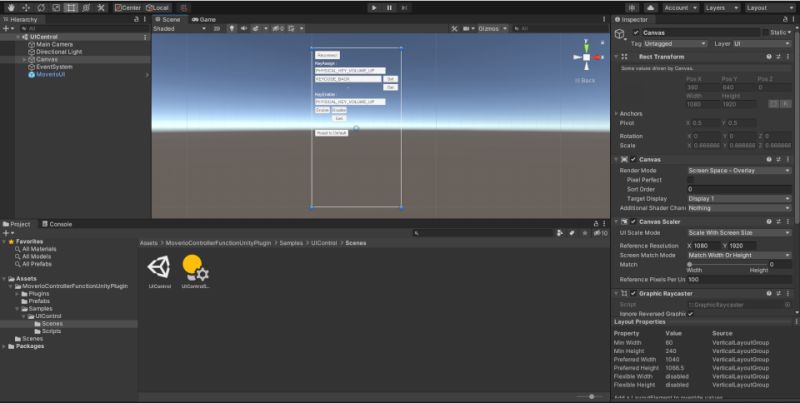Click the Play button
The height and width of the screenshot is (403, 800).
pos(374,8)
